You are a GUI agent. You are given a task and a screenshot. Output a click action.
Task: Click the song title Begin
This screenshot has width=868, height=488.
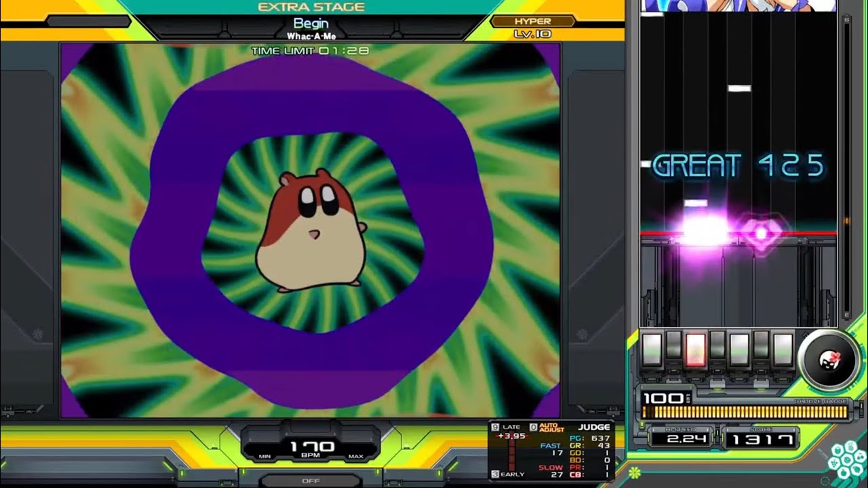tap(311, 24)
